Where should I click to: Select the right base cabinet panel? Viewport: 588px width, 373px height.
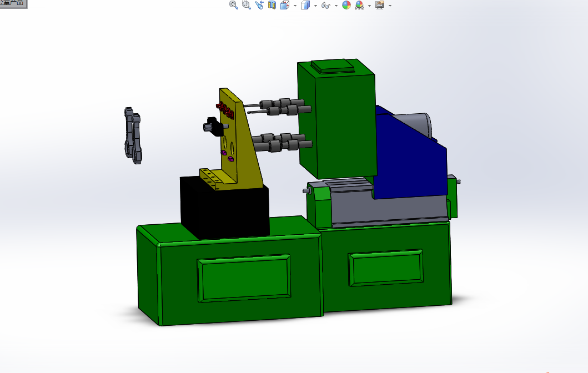click(x=386, y=268)
